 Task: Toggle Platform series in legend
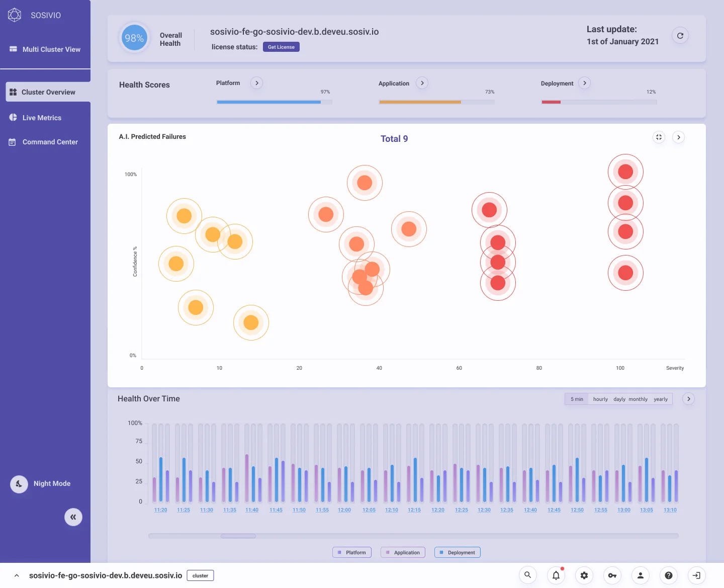pyautogui.click(x=352, y=552)
